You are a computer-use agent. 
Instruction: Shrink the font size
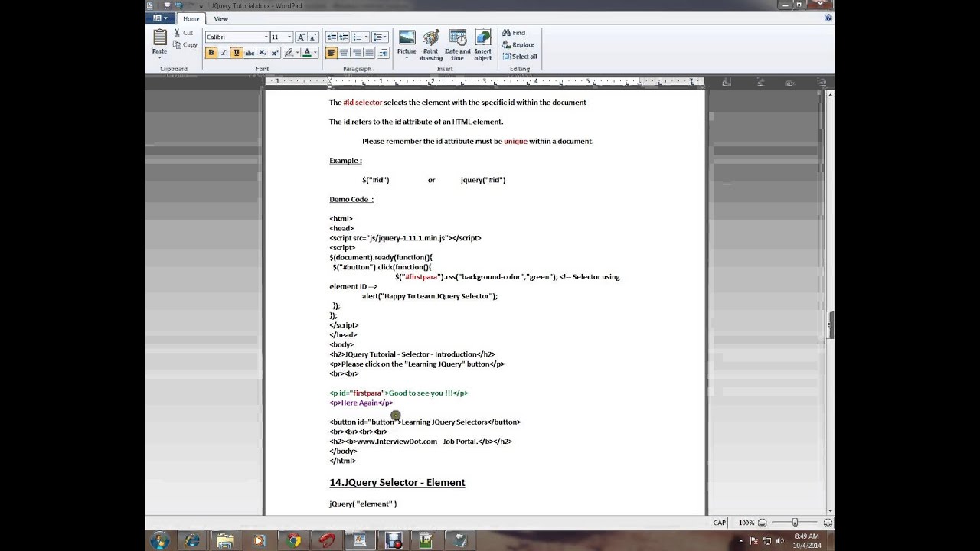click(x=312, y=37)
